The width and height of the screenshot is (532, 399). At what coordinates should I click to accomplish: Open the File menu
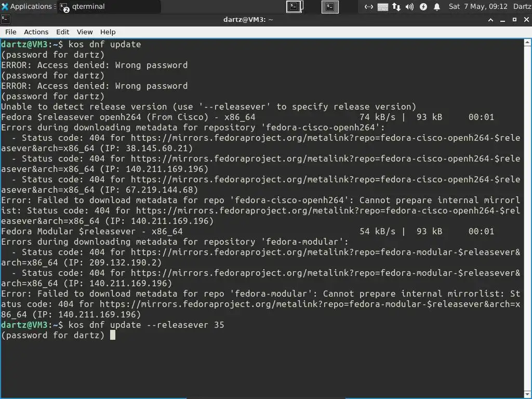tap(11, 32)
